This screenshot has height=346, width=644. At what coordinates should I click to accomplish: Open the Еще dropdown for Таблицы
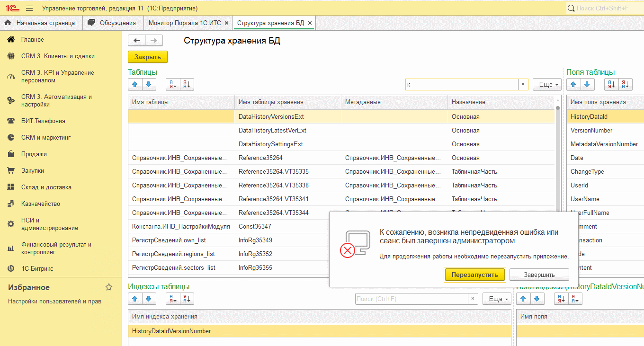(x=547, y=84)
